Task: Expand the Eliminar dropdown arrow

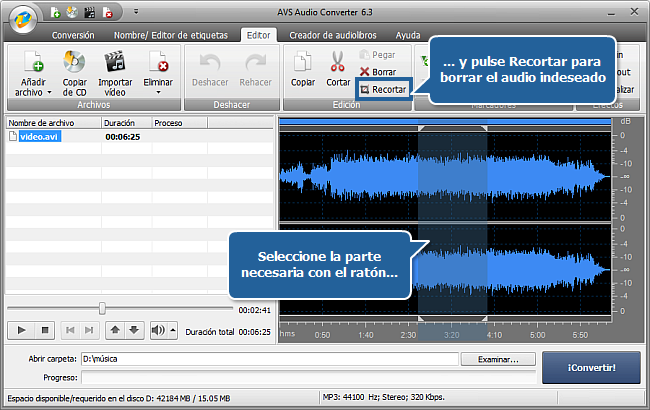Action: pyautogui.click(x=157, y=93)
